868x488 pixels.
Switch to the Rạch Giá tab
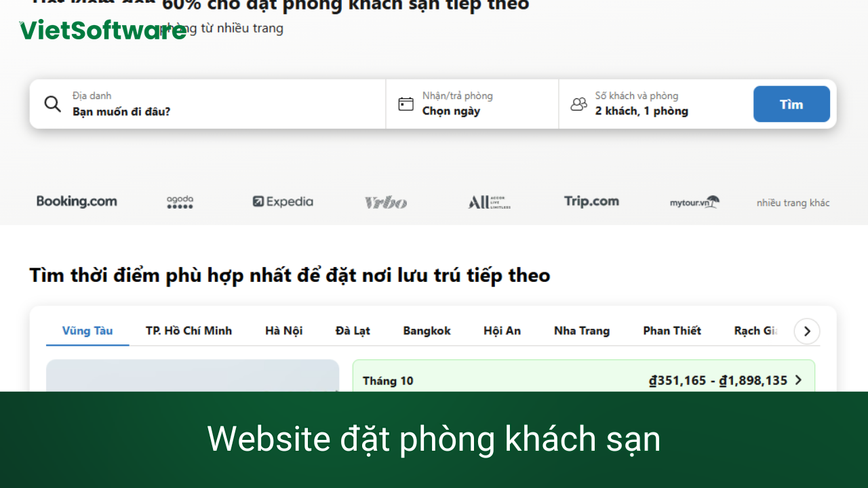click(756, 331)
